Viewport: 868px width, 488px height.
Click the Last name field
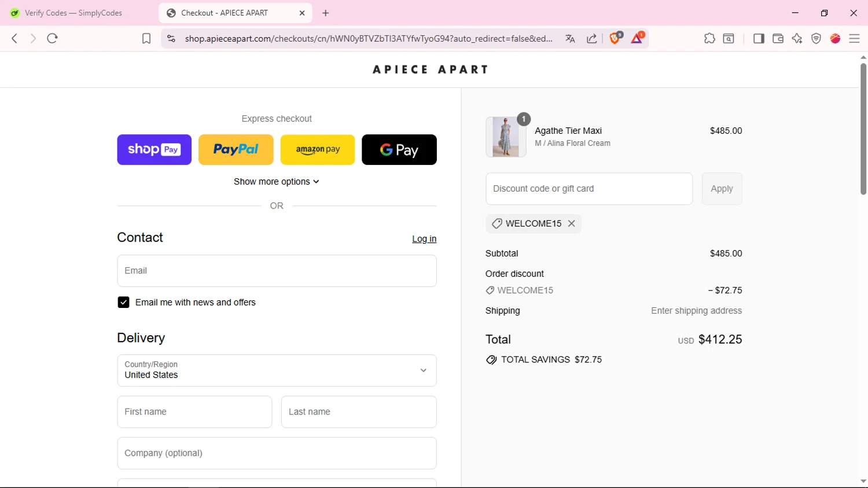(359, 412)
